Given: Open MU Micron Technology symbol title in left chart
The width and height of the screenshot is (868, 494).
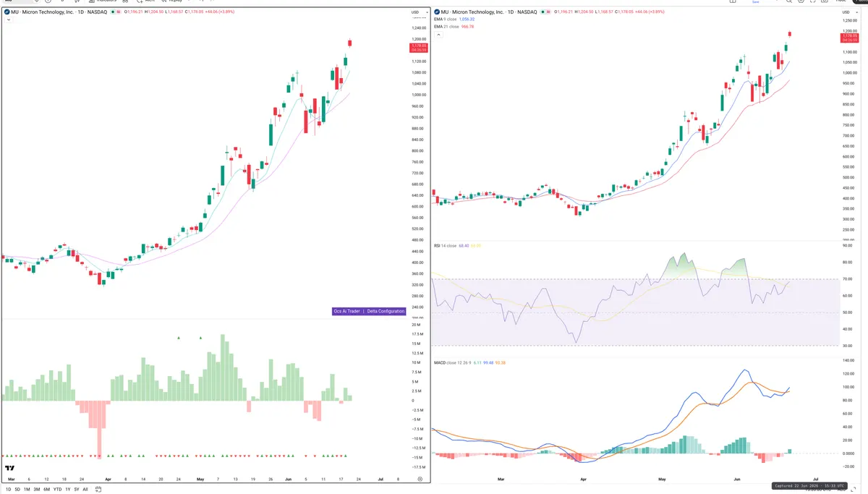Looking at the screenshot, I should [x=59, y=12].
